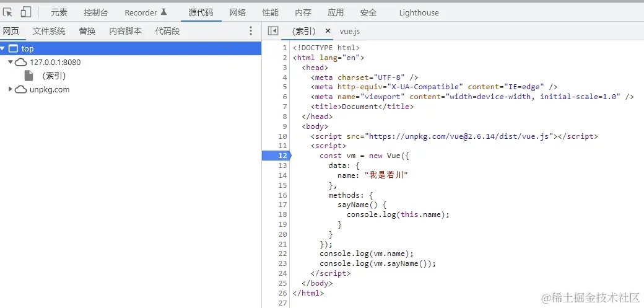Select the 127.0.0.1:8080 domain entry
Screen dimensions: 644x308
pos(55,63)
